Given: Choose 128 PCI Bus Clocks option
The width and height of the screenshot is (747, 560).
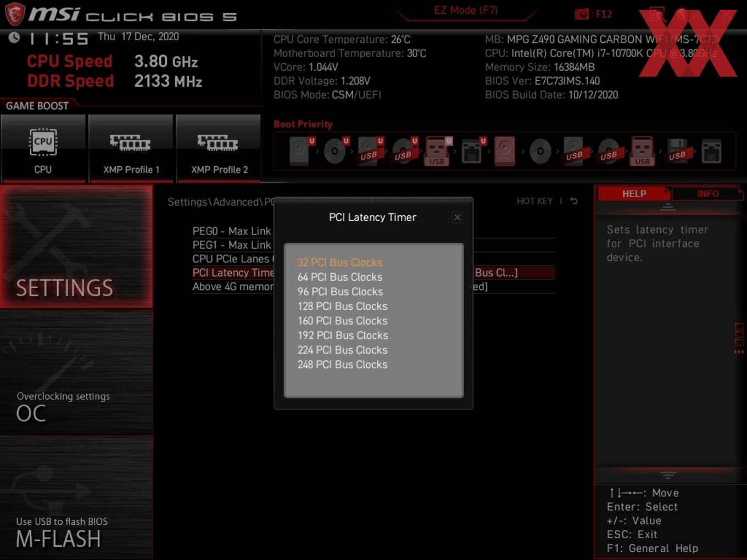Looking at the screenshot, I should [342, 306].
